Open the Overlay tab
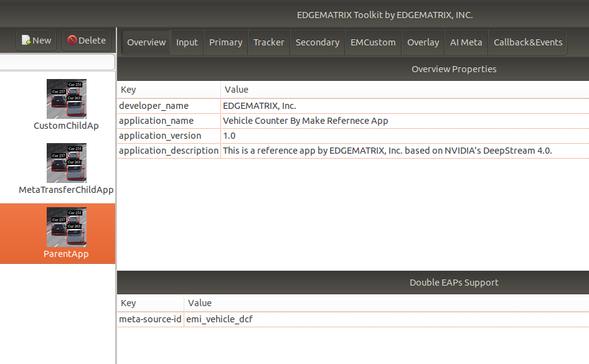 [x=423, y=42]
